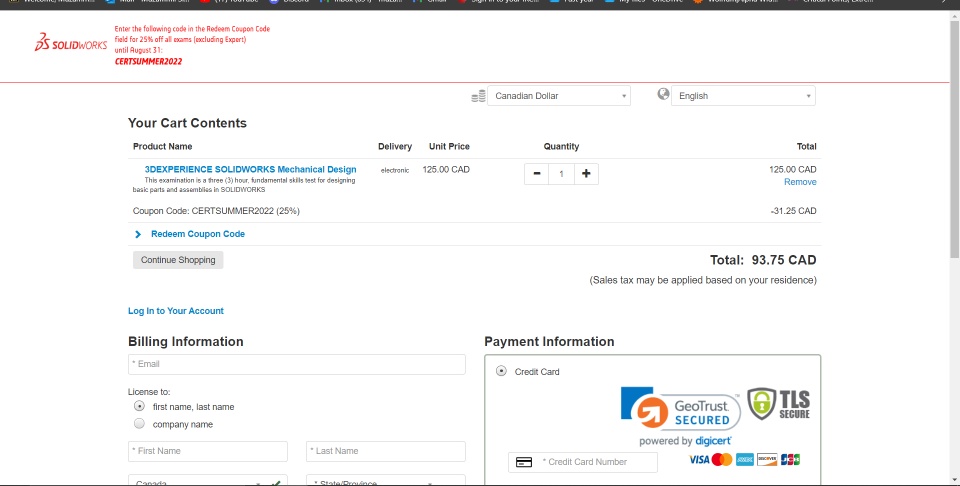The height and width of the screenshot is (486, 960).
Task: Select license to first name, last name
Action: (140, 406)
